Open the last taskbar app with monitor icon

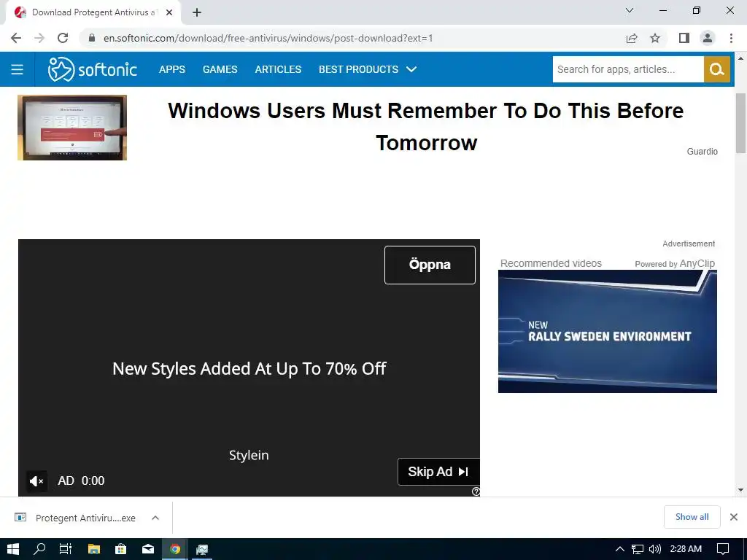202,549
